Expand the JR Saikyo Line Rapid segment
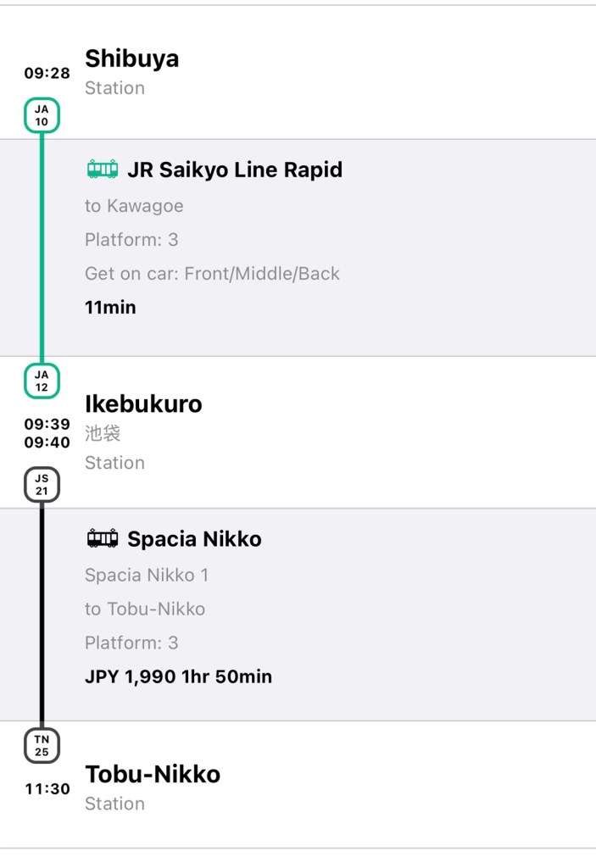Viewport: 596px width, 868px height. (235, 170)
